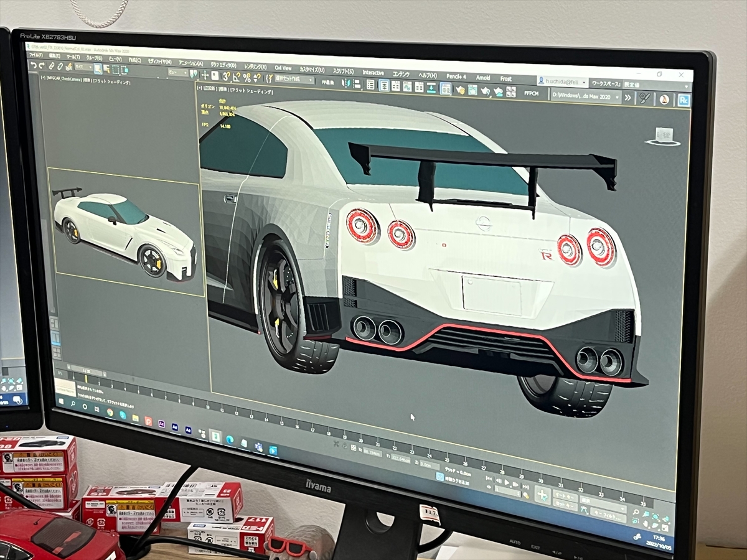Click the FFPCM toolbar button
Image resolution: width=747 pixels, height=560 pixels.
532,93
